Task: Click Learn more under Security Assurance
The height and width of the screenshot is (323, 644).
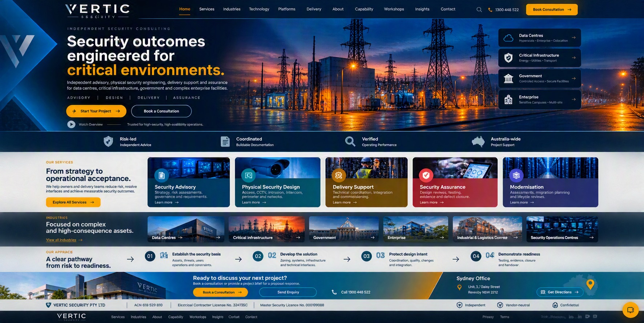Action: [x=432, y=203]
